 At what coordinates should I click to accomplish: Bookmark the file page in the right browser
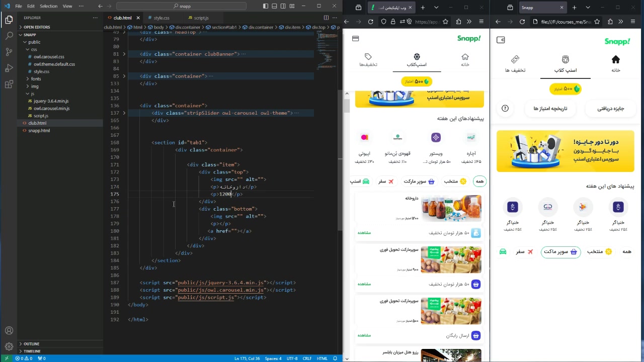click(x=597, y=22)
